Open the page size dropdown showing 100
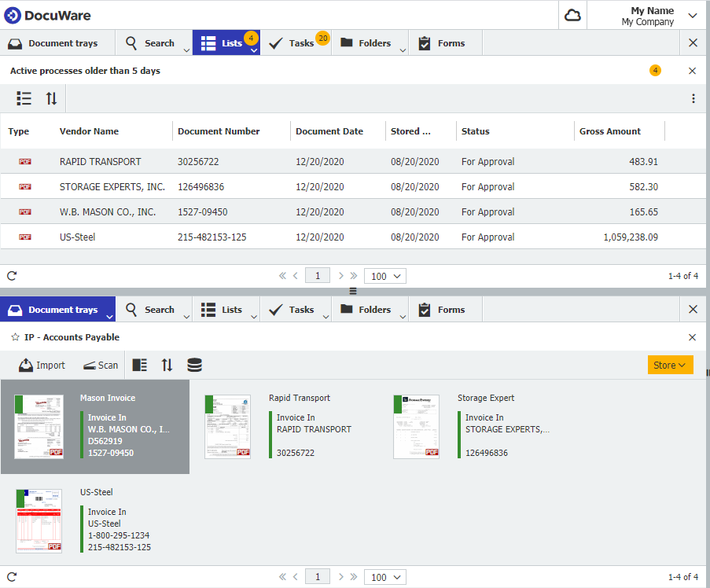710x588 pixels. 384,275
